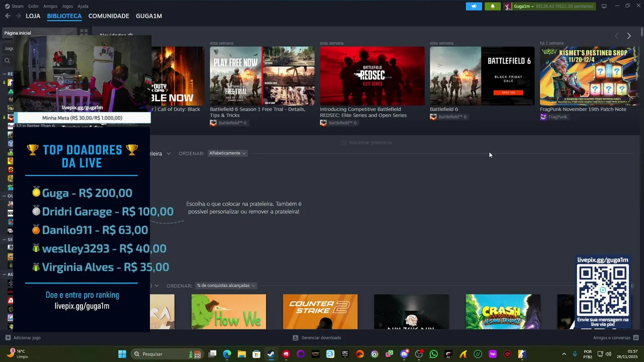The image size is (644, 362).
Task: Open the Battlefield REDSEC Elite Series thumbnail
Action: point(372,76)
